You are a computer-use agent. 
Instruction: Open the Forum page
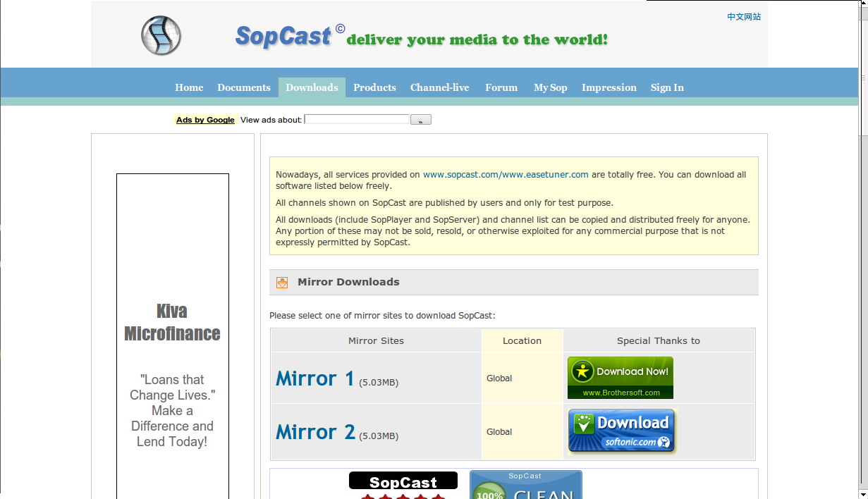click(501, 87)
